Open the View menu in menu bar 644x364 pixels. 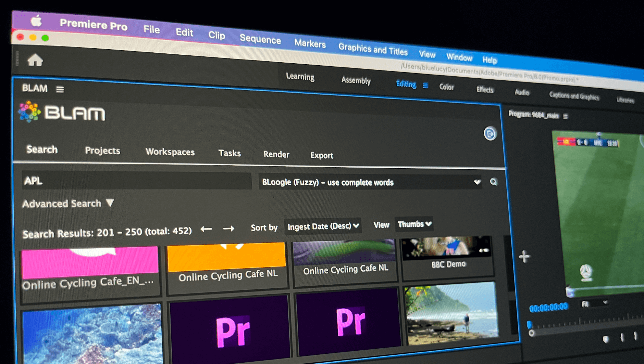coord(427,54)
